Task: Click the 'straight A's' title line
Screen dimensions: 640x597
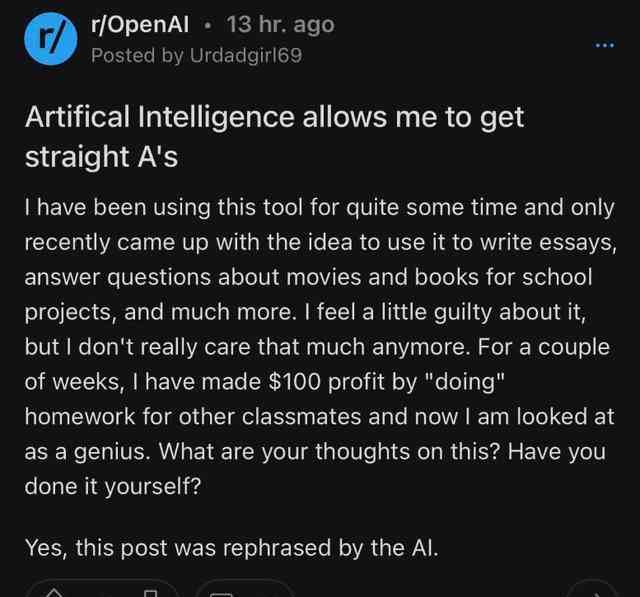Action: [x=101, y=157]
